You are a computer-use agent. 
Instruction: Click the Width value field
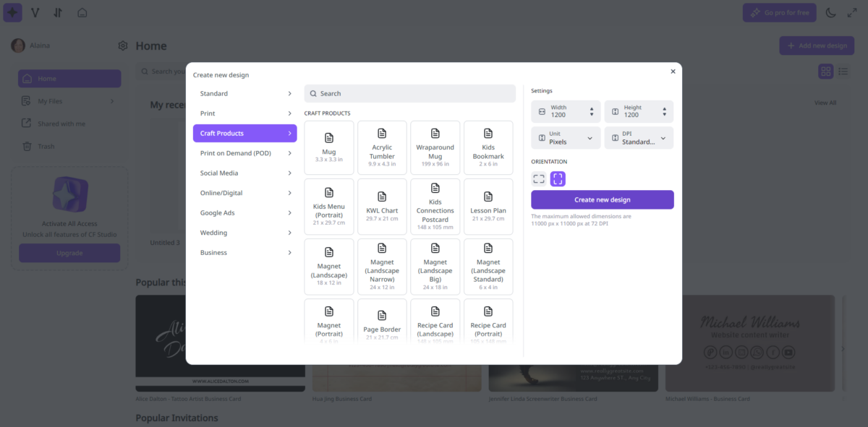coord(566,111)
